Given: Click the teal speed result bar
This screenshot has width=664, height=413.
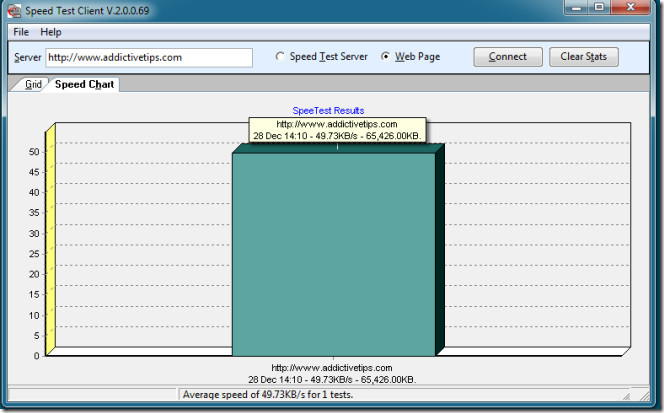Looking at the screenshot, I should 334,254.
